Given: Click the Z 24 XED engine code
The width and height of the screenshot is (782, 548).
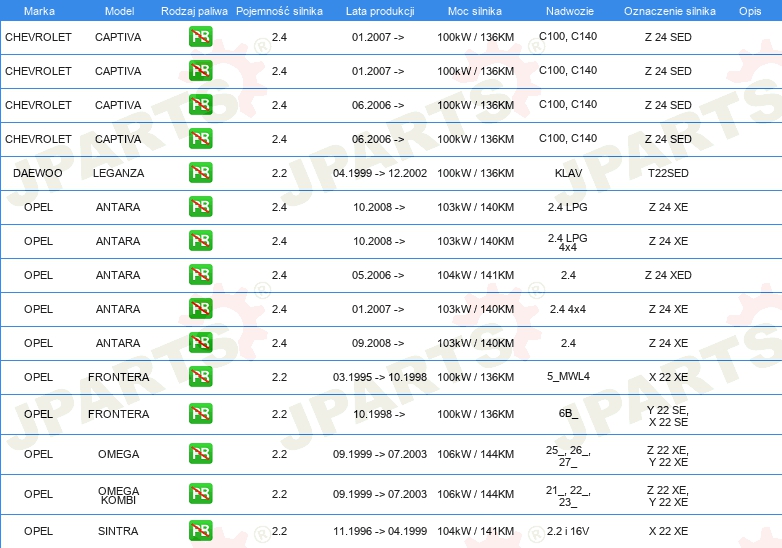Looking at the screenshot, I should [x=668, y=275].
